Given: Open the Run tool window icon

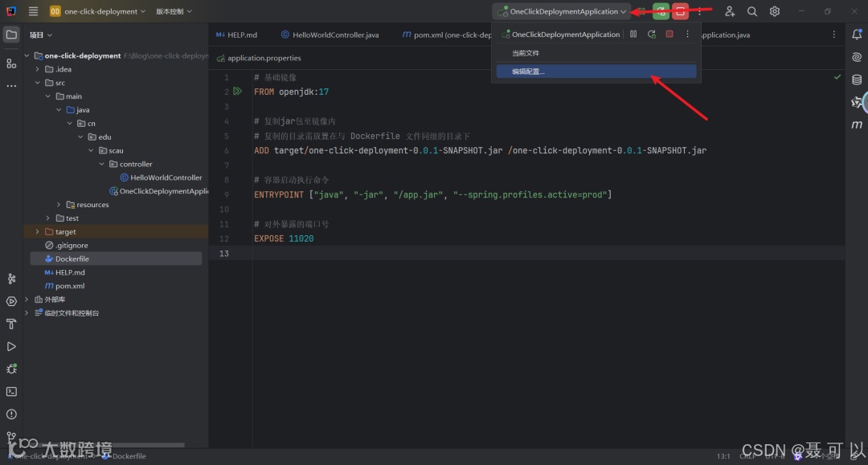Looking at the screenshot, I should coord(11,347).
